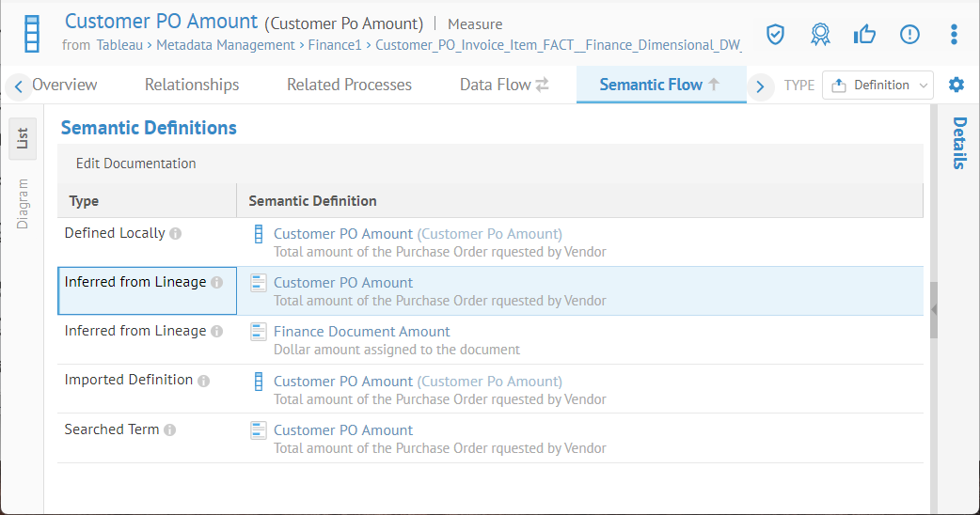The width and height of the screenshot is (980, 515).
Task: Click info icon beside Imported Definition
Action: pyautogui.click(x=203, y=381)
